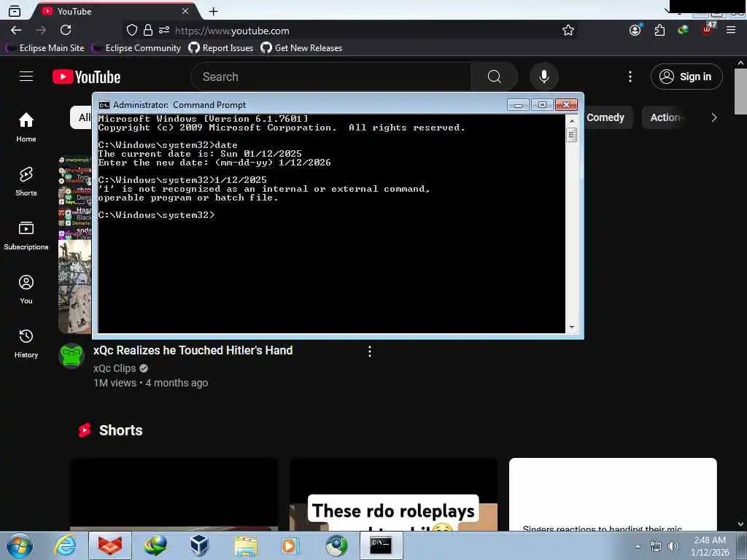The height and width of the screenshot is (560, 747).
Task: Open Shorts in the YouTube sidebar
Action: click(26, 181)
